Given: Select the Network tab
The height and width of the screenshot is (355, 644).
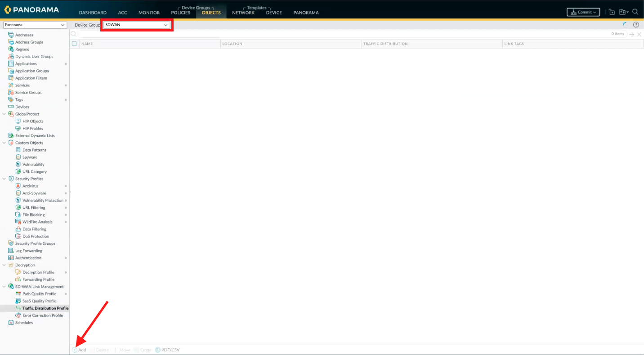Looking at the screenshot, I should (243, 13).
